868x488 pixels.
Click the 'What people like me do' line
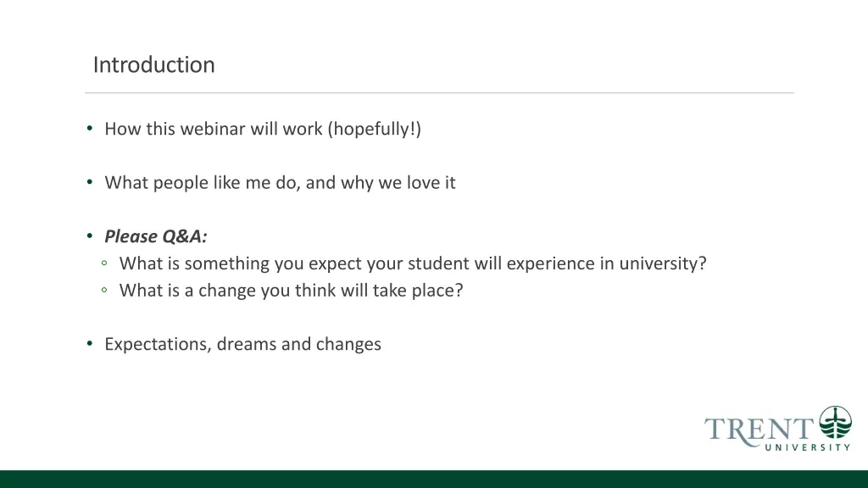280,183
